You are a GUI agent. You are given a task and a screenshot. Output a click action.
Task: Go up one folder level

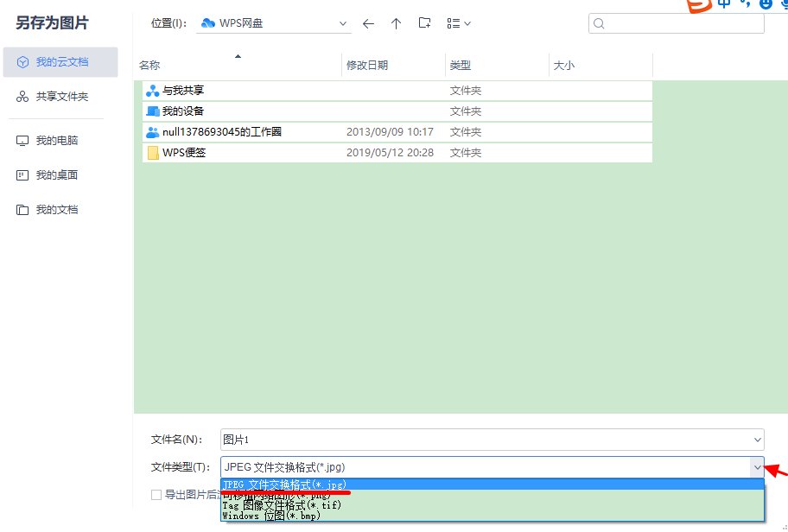tap(396, 23)
